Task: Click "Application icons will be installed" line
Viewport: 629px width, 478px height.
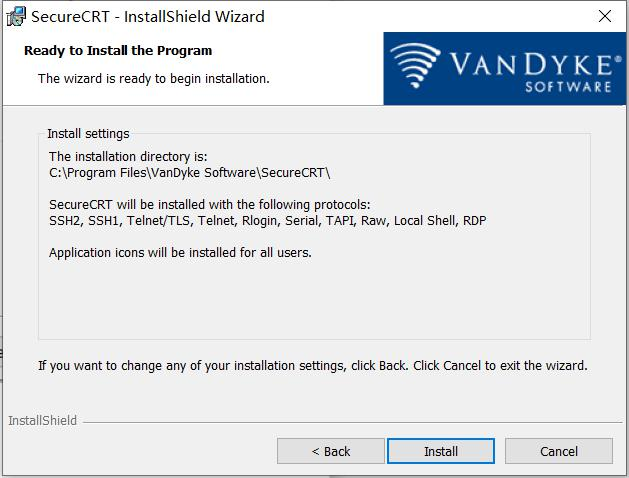Action: [x=180, y=252]
